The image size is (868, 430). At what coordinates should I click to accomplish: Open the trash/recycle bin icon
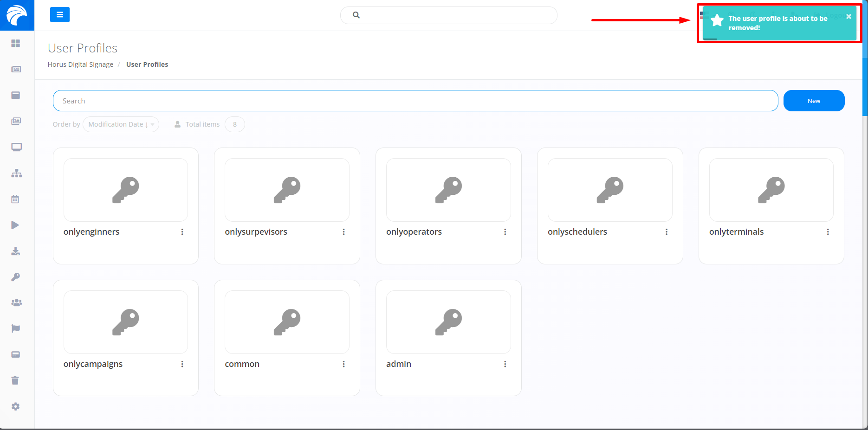point(16,380)
